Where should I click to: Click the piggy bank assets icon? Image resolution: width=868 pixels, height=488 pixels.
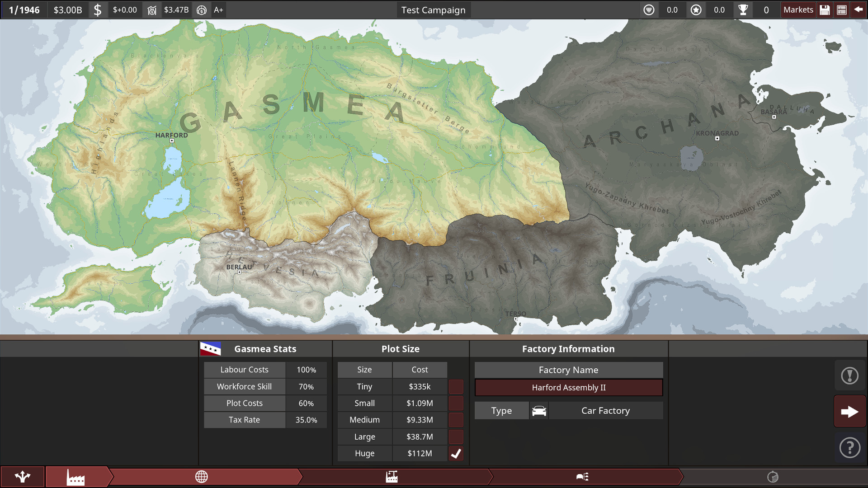152,9
